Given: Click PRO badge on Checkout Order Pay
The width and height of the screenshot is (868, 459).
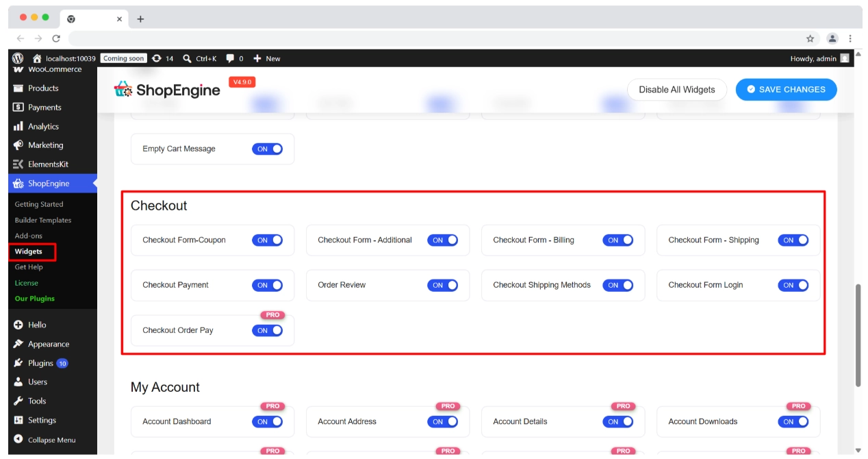Looking at the screenshot, I should [x=272, y=315].
